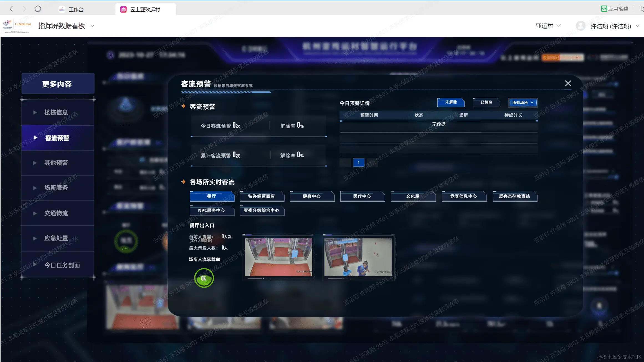This screenshot has height=362, width=644.
Task: Select the 健身中心 venue button
Action: (x=312, y=196)
